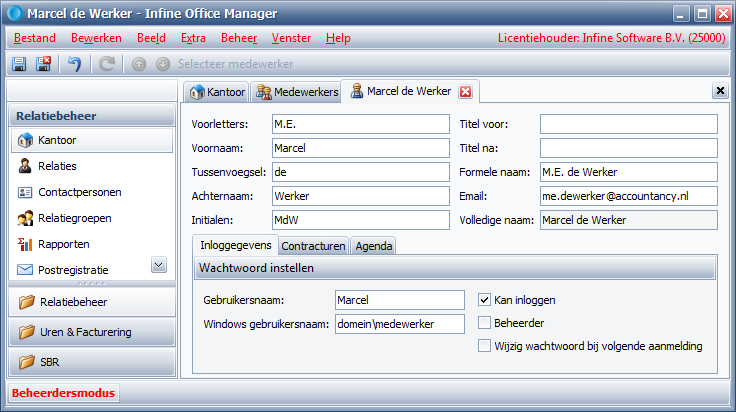Open the Beheer menu
Screen dimensions: 736x412
(x=239, y=38)
